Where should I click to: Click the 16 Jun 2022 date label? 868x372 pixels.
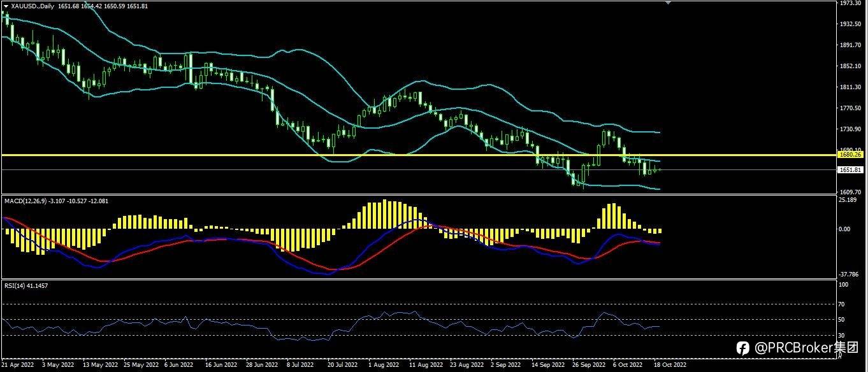(220, 366)
